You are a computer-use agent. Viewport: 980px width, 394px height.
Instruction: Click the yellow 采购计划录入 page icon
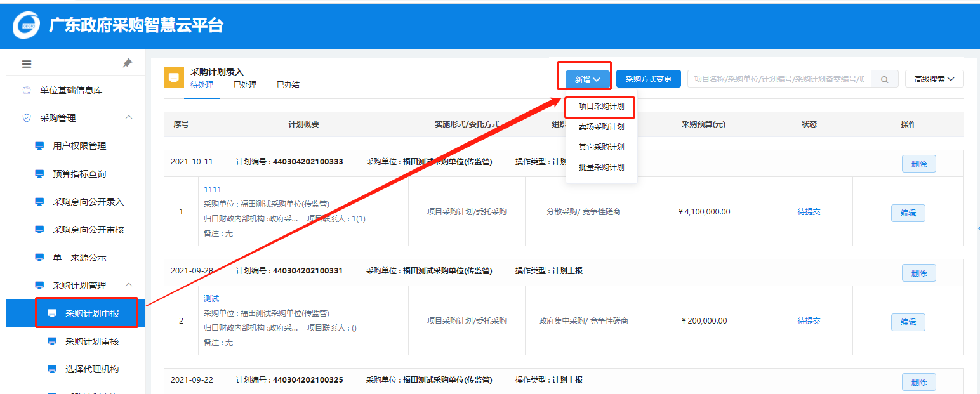point(173,78)
